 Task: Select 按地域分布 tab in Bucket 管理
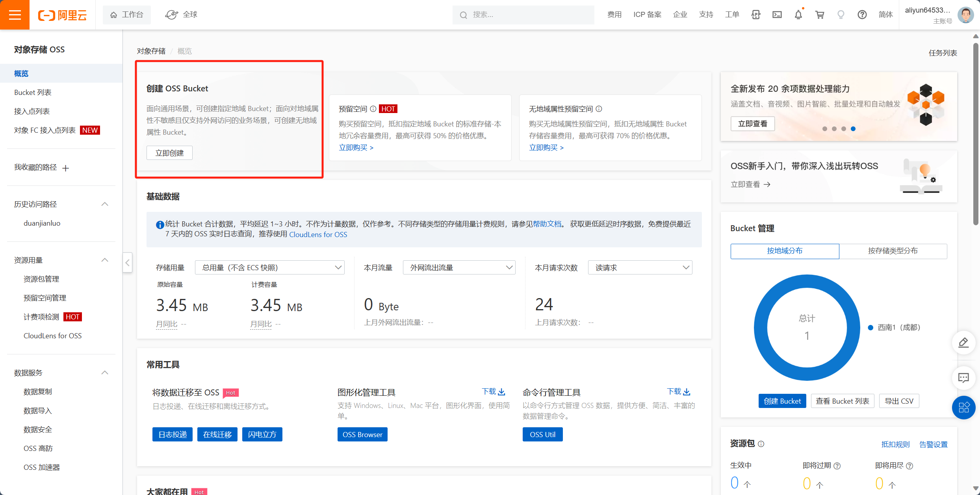tap(784, 251)
